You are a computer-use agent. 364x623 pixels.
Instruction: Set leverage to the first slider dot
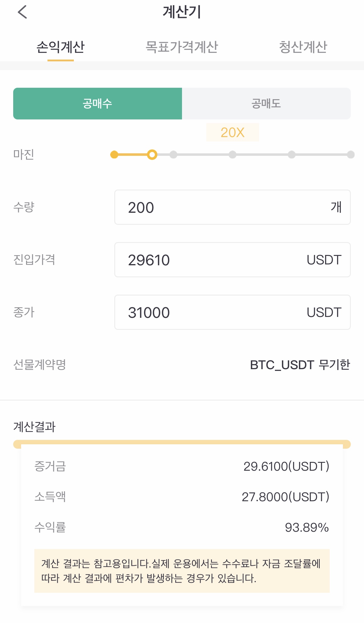(114, 154)
